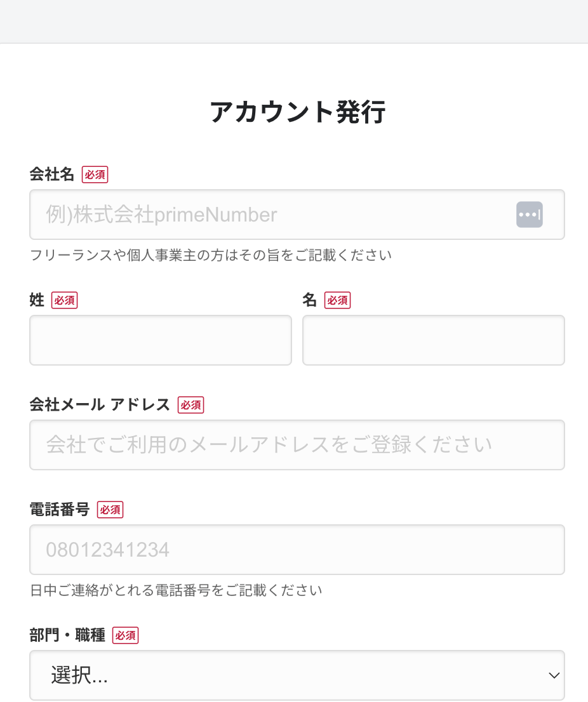Click the 会社名 field label
The image size is (588, 702).
[52, 174]
